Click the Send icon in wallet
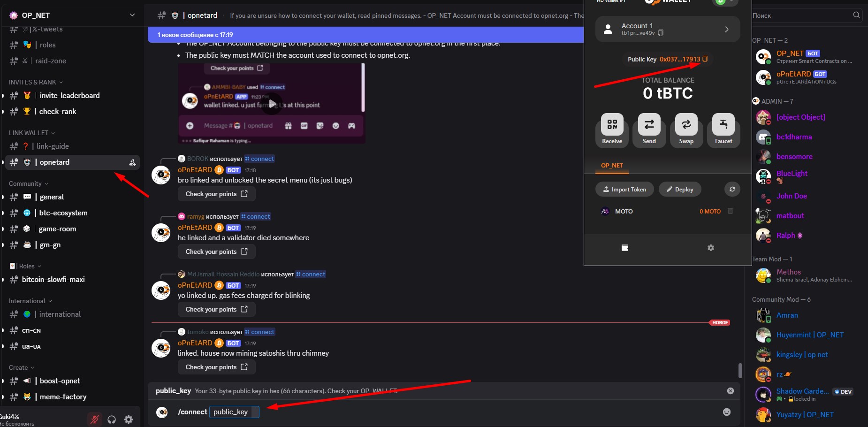This screenshot has height=427, width=868. click(x=649, y=125)
